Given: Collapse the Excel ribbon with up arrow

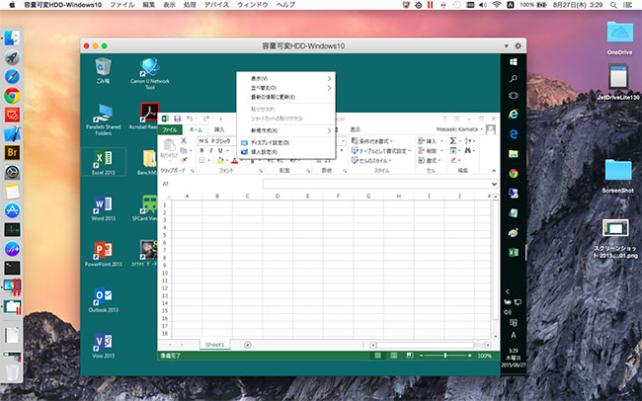Looking at the screenshot, I should pyautogui.click(x=494, y=170).
